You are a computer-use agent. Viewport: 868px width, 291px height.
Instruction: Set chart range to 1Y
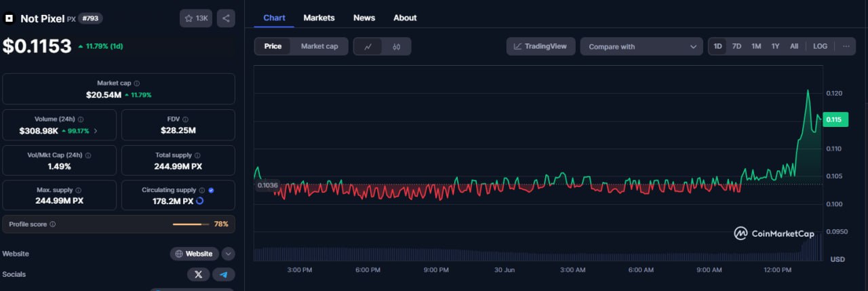pyautogui.click(x=775, y=46)
